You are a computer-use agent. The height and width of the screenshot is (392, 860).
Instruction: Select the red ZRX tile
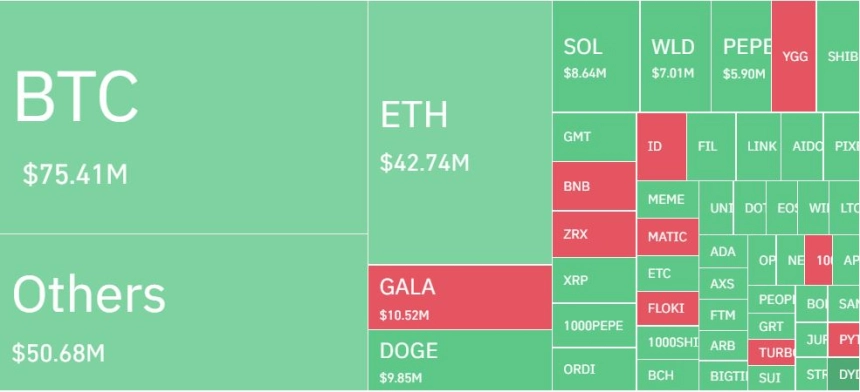[x=594, y=234]
